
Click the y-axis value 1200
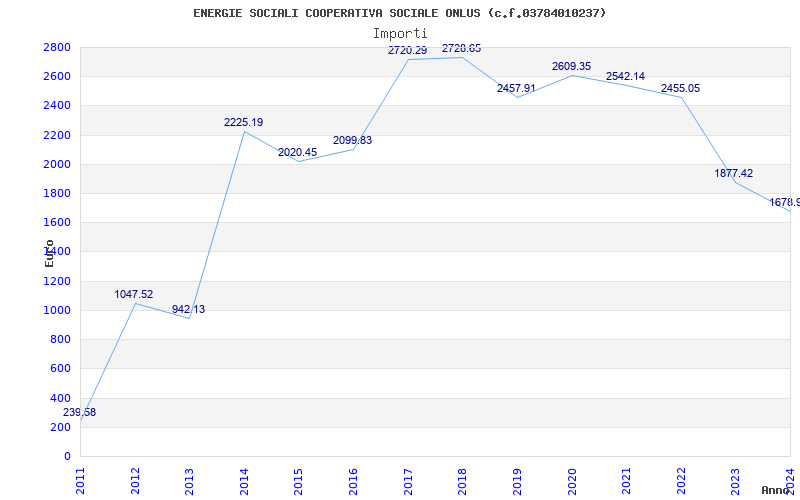[57, 281]
